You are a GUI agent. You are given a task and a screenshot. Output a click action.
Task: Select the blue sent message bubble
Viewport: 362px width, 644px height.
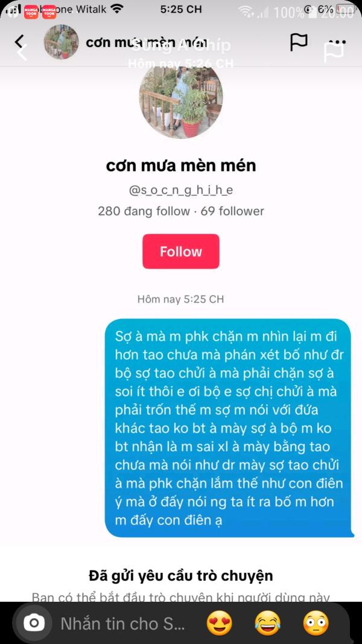tap(229, 428)
